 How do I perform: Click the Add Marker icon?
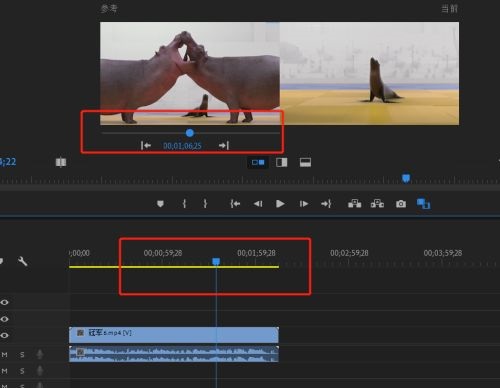160,204
